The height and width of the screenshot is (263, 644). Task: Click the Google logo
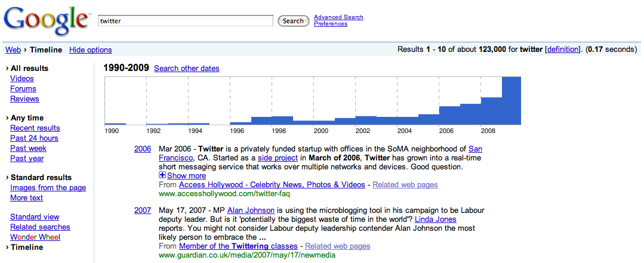(x=46, y=20)
